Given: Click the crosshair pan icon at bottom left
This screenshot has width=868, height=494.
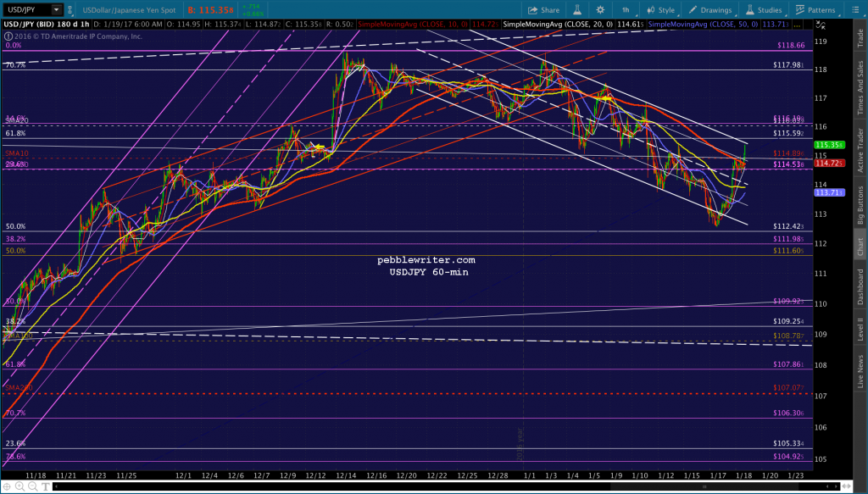Looking at the screenshot, I should 7,486.
